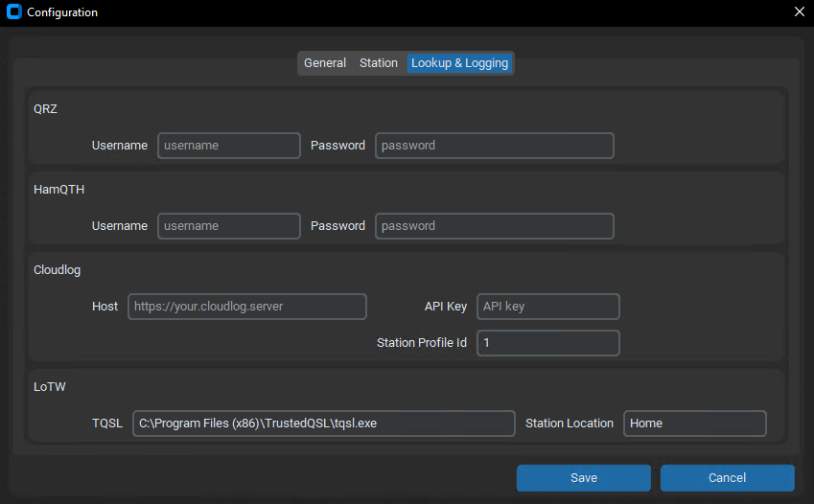Click the LoTW section heading
814x504 pixels.
coord(50,387)
